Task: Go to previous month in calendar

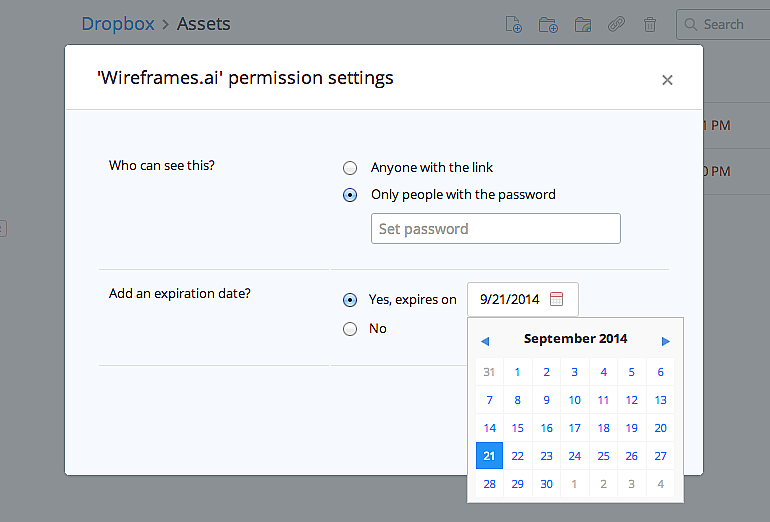Action: click(x=485, y=341)
